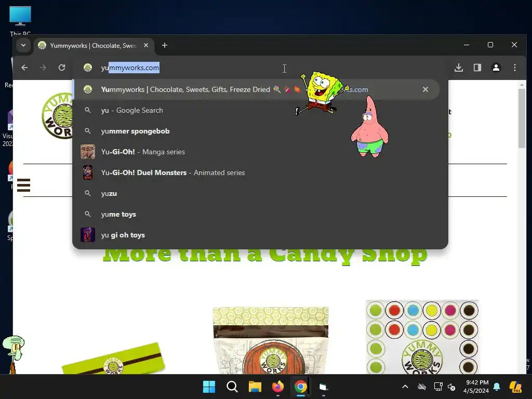The width and height of the screenshot is (532, 399).
Task: Click the page vertical scrollbar thumb
Action: point(522,118)
